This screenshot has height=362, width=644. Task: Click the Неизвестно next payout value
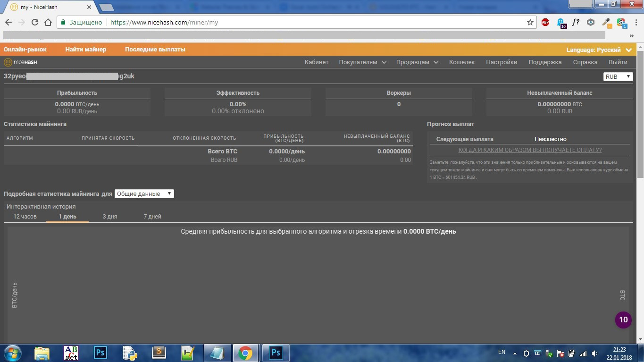[x=551, y=139]
